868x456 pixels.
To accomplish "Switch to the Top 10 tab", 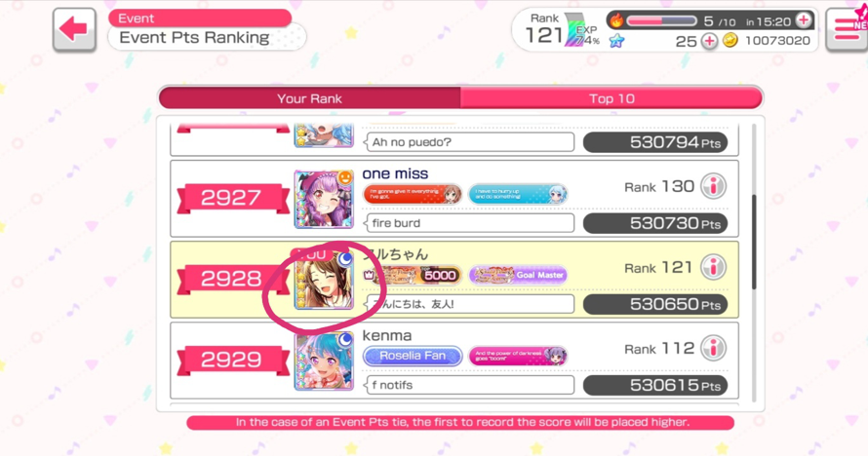I will [x=612, y=98].
